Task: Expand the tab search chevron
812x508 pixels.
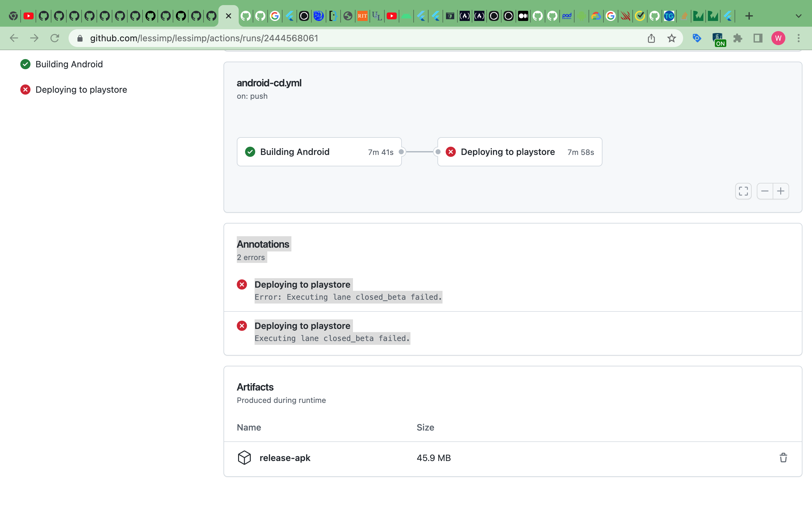Action: tap(799, 16)
